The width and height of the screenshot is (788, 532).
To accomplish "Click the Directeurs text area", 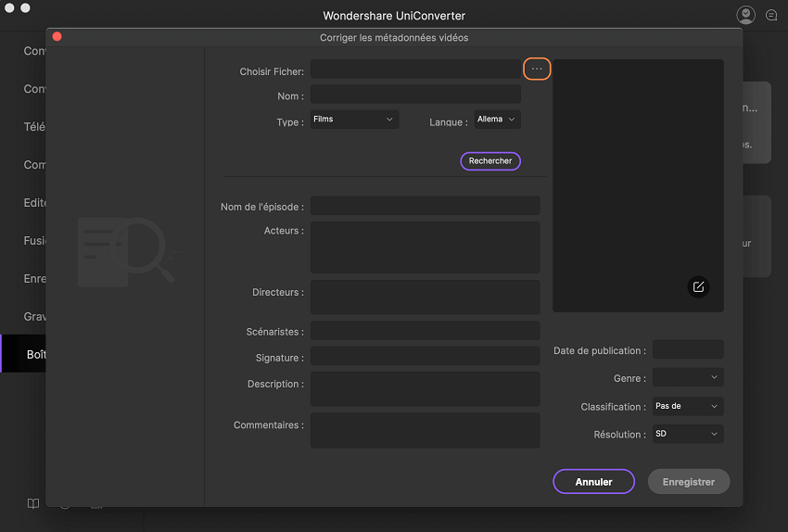I will [x=426, y=297].
